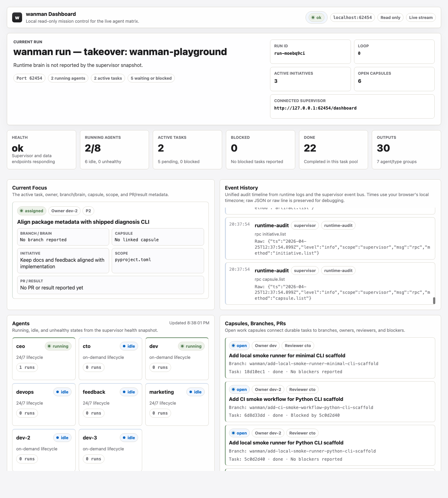Screen dimensions: 448x498
Task: Click the pyproject.toml scope value
Action: tap(133, 260)
